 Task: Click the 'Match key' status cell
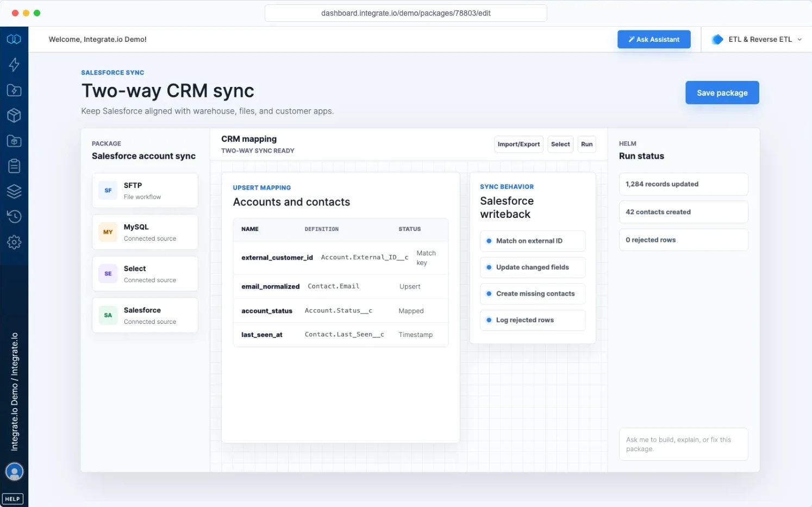tap(426, 258)
